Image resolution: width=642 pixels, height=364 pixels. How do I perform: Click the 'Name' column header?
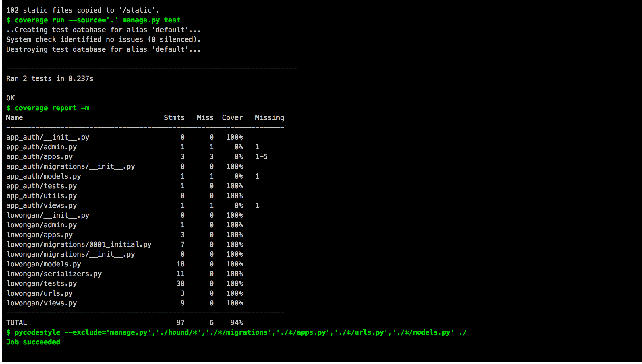[14, 118]
